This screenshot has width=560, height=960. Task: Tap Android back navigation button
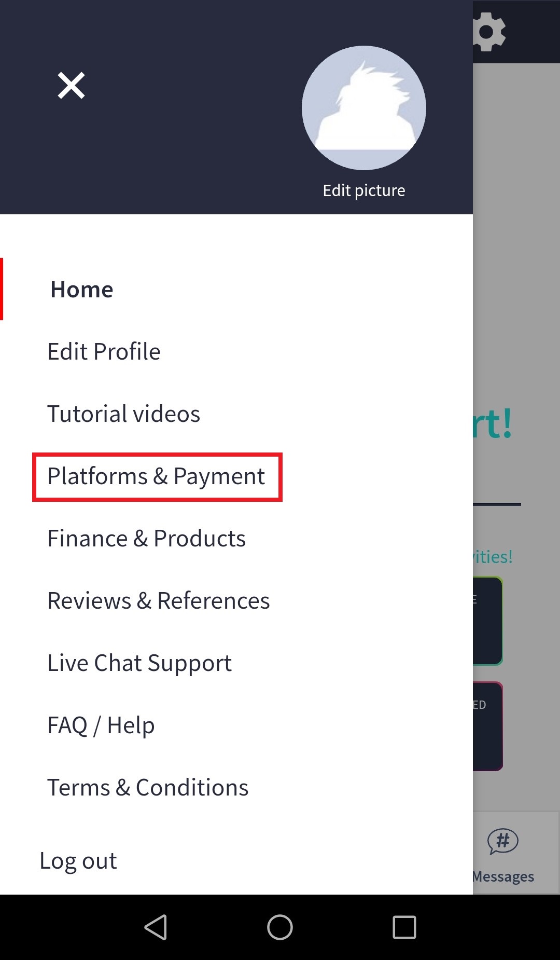coord(156,927)
